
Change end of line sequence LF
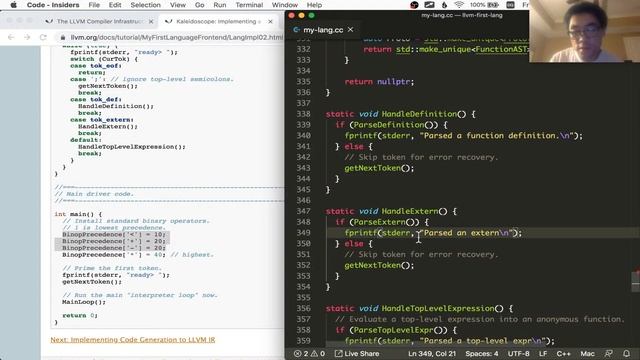point(543,353)
